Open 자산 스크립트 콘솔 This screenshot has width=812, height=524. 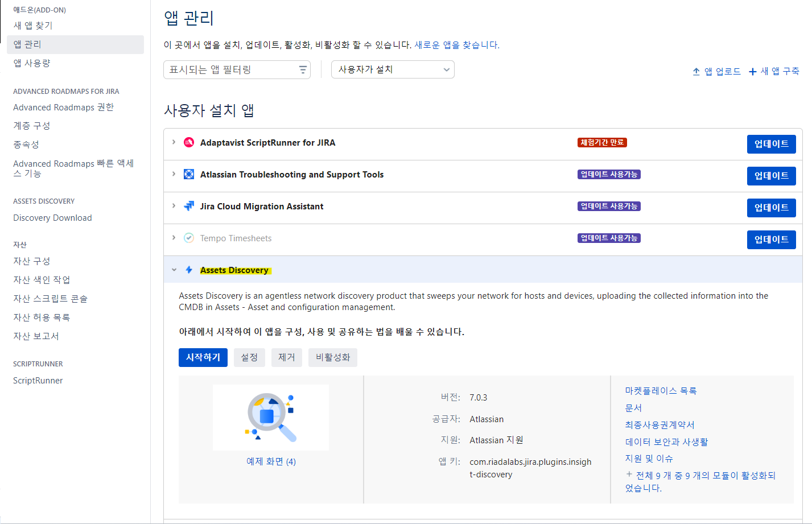tap(50, 299)
